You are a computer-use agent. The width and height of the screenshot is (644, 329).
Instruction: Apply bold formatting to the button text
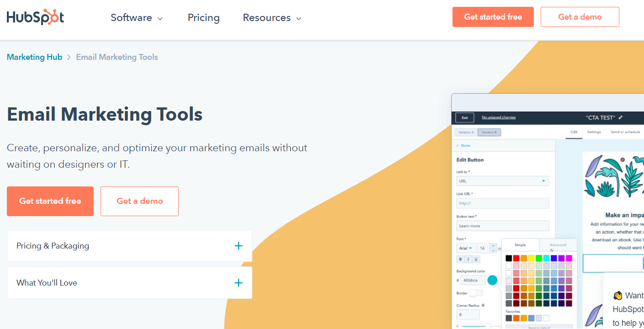pos(460,259)
